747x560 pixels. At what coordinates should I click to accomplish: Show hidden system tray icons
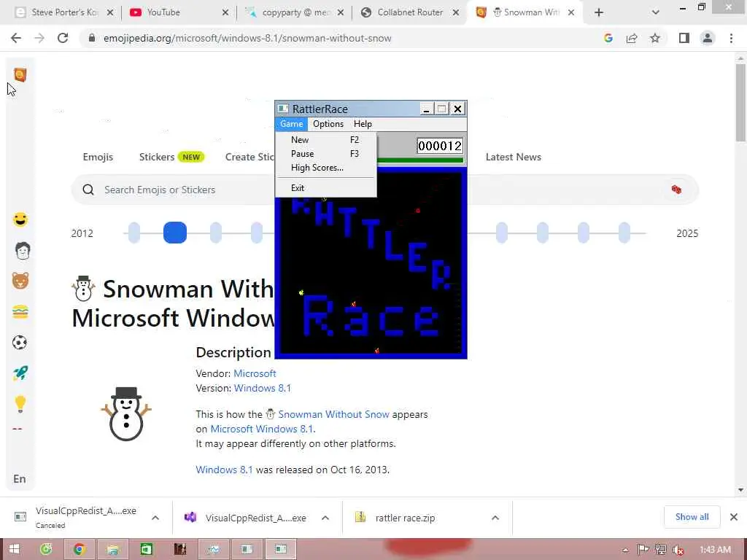coord(625,550)
